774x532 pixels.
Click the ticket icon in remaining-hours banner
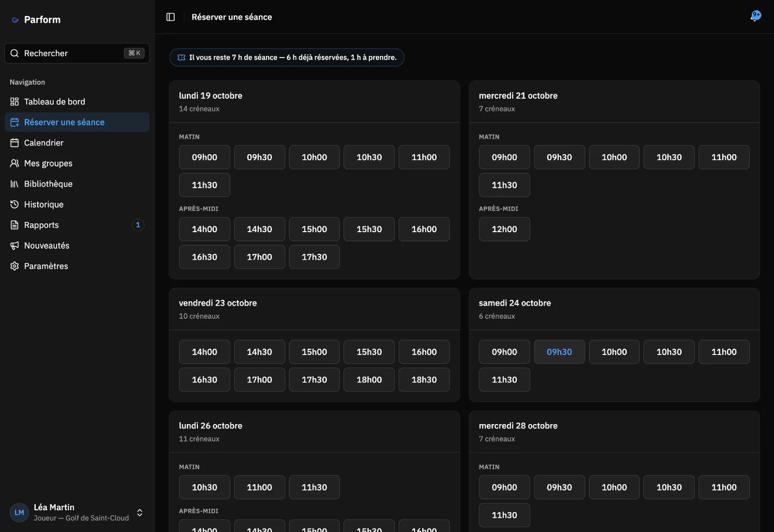181,58
